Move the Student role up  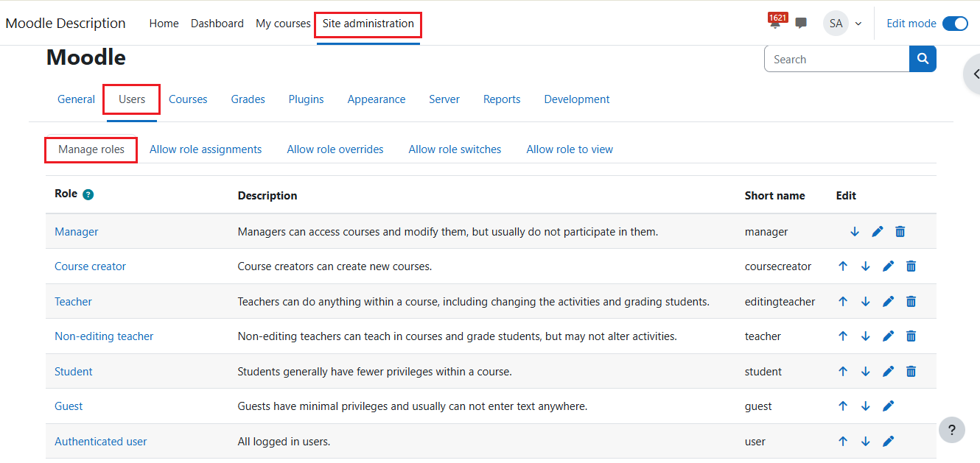(x=844, y=372)
